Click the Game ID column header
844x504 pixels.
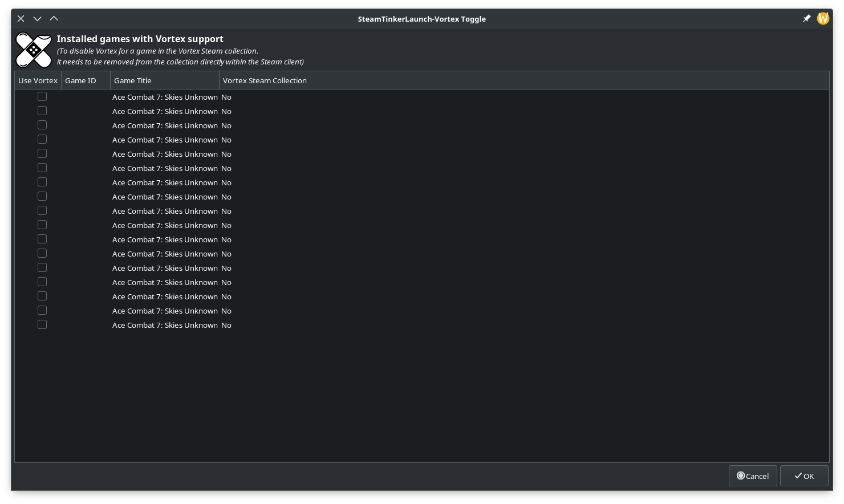80,80
